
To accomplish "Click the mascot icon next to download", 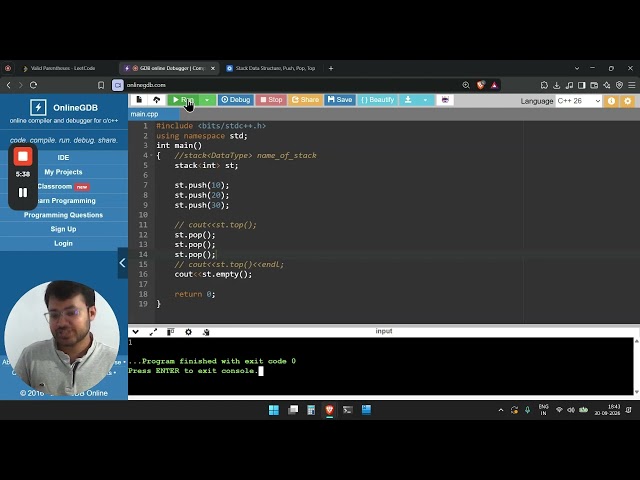I will click(445, 100).
